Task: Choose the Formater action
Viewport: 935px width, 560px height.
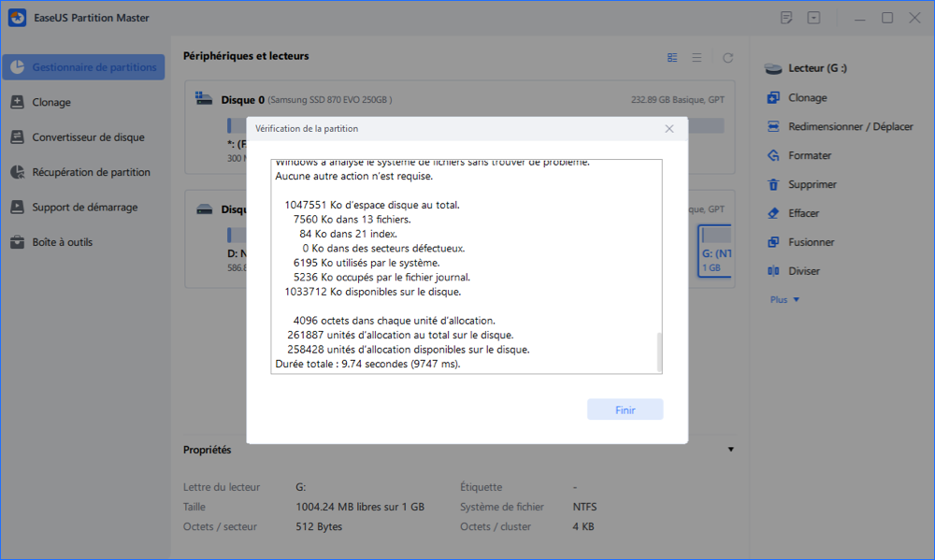Action: point(810,155)
